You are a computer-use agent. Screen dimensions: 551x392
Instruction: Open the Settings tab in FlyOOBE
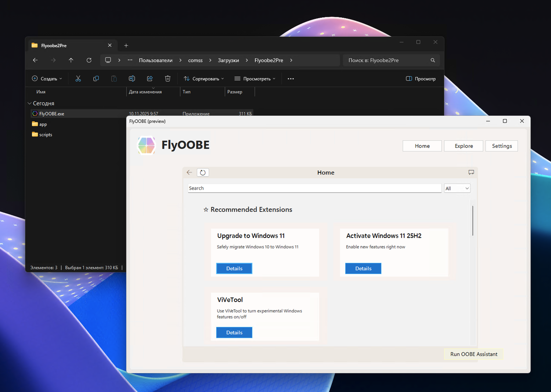click(x=502, y=146)
